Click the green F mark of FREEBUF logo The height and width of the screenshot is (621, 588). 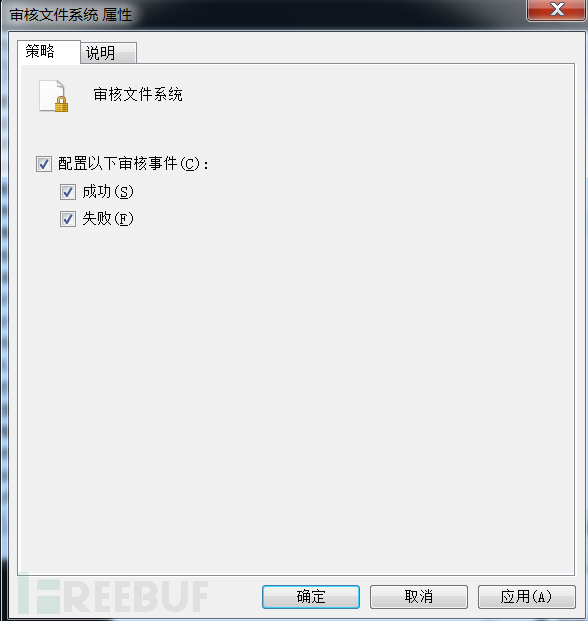pos(39,593)
